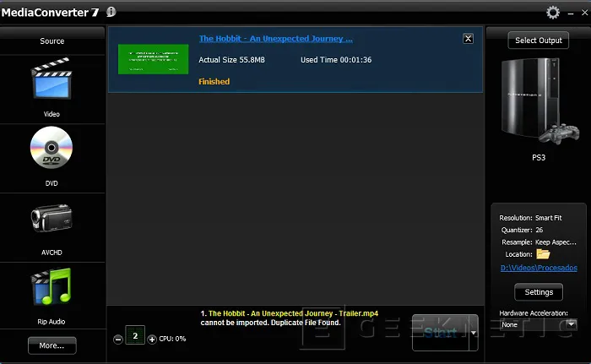Image resolution: width=591 pixels, height=364 pixels.
Task: Click the PS3 output device image
Action: 539,101
